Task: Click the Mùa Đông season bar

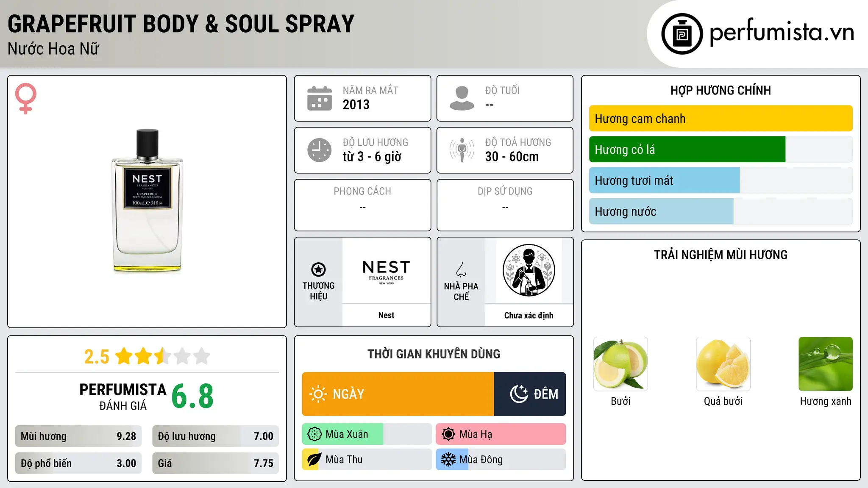Action: tap(501, 460)
